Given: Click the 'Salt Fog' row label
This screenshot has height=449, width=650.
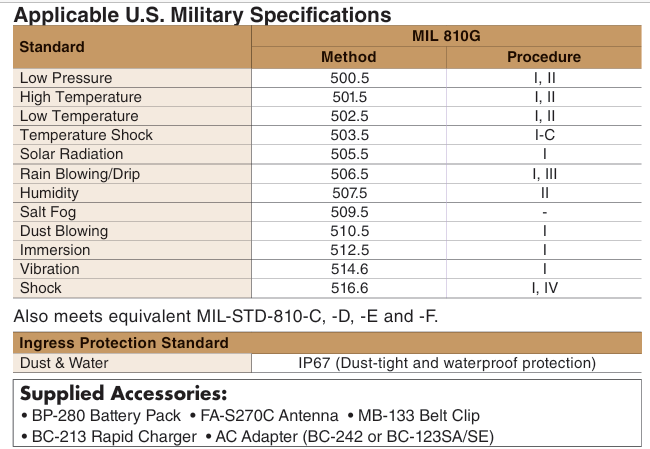Looking at the screenshot, I should tap(48, 211).
